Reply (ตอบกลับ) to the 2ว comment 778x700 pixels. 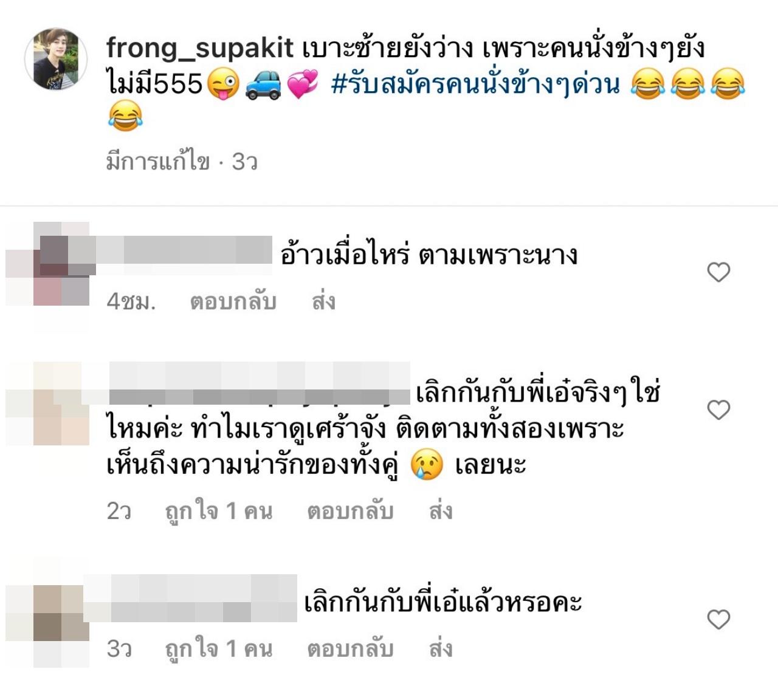[350, 511]
